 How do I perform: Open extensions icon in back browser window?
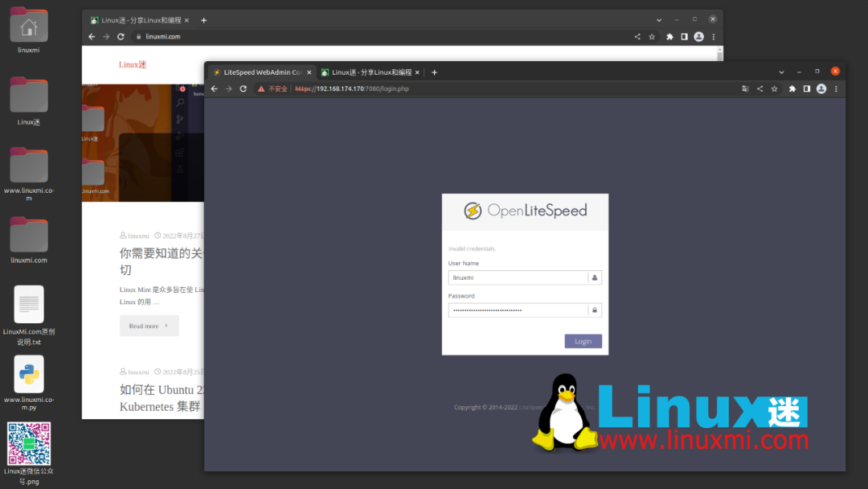click(669, 36)
